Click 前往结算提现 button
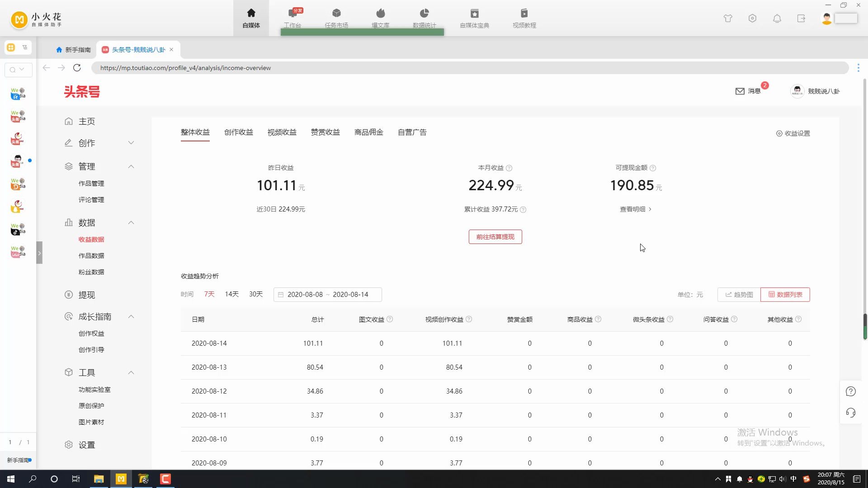This screenshot has width=868, height=488. point(495,237)
